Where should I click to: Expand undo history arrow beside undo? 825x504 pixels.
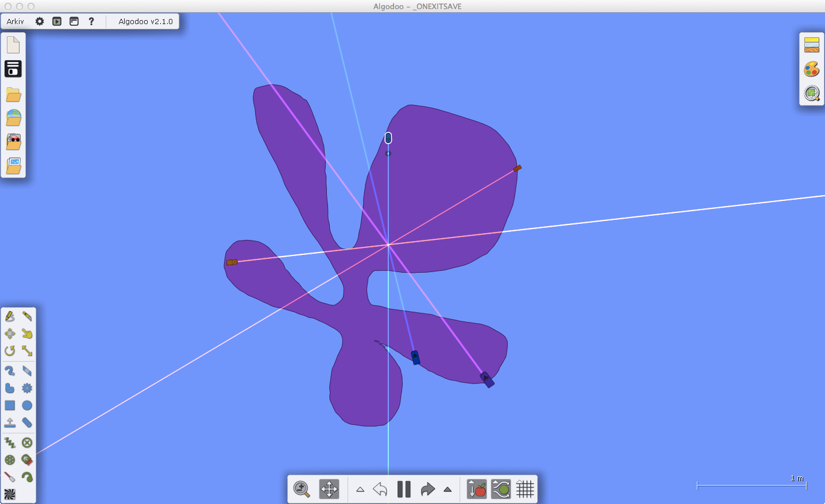[360, 490]
